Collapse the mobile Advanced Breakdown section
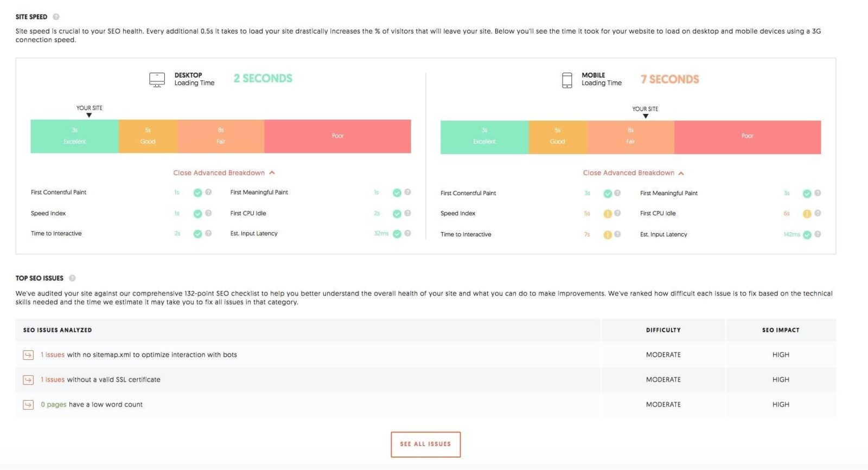The height and width of the screenshot is (470, 868). pos(633,173)
